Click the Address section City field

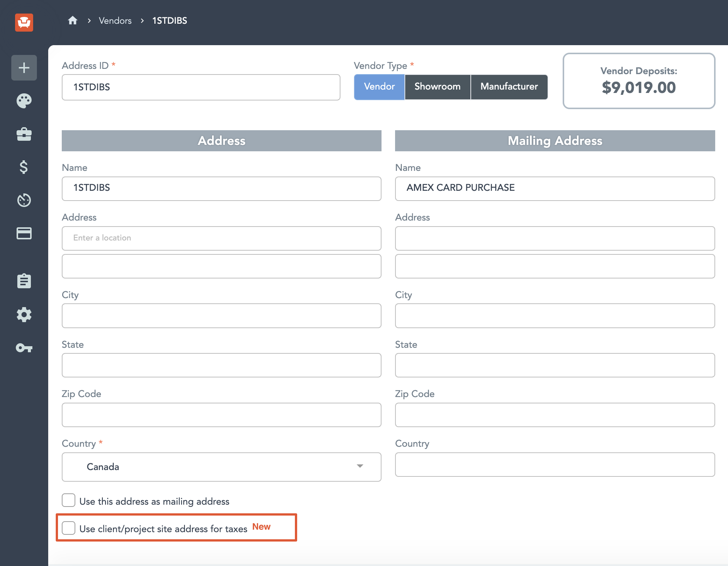click(x=221, y=316)
